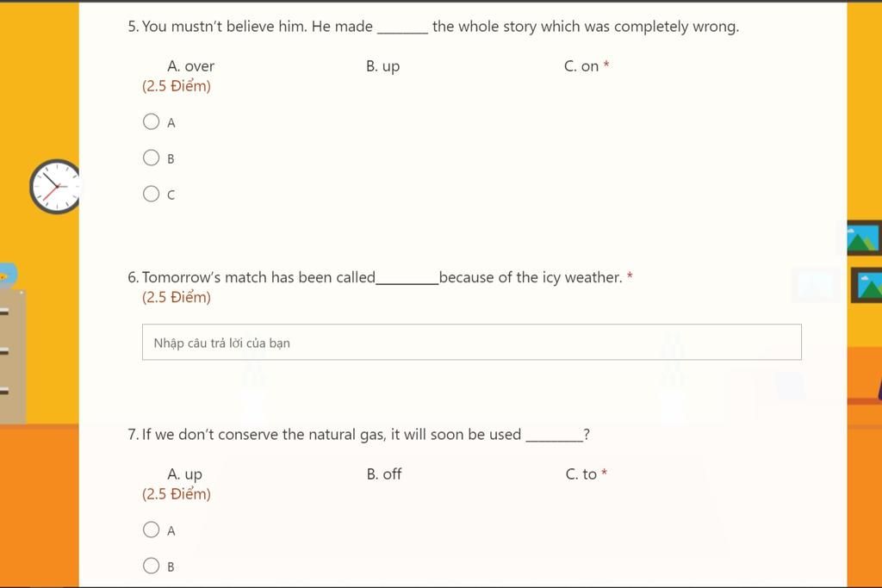Select radio option A for question 5
Screen dimensions: 882x588
coord(152,121)
